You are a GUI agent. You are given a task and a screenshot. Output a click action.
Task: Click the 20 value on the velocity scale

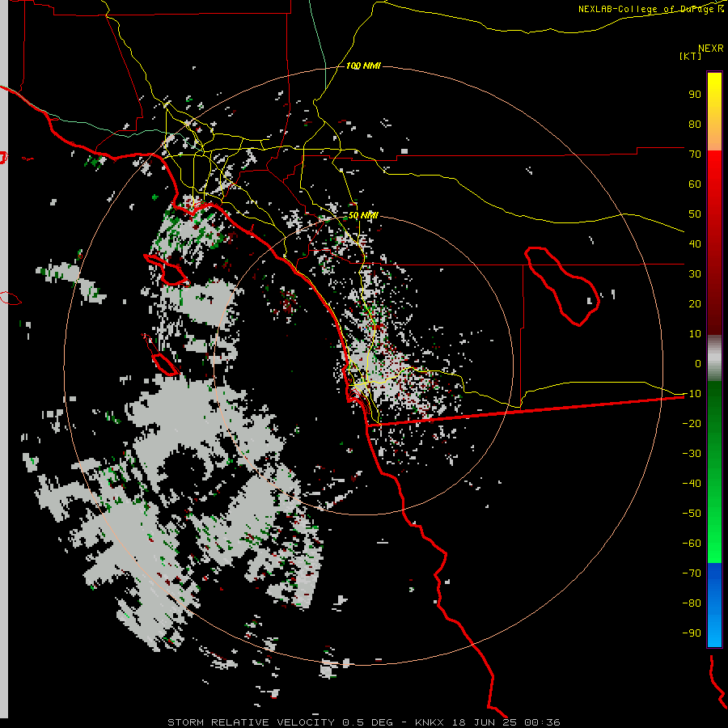(x=695, y=303)
